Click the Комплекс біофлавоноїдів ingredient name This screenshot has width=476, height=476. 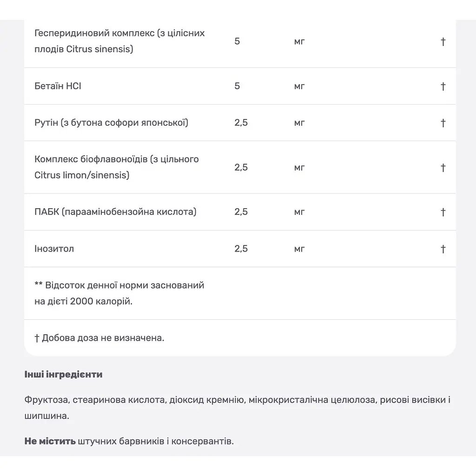(x=117, y=167)
